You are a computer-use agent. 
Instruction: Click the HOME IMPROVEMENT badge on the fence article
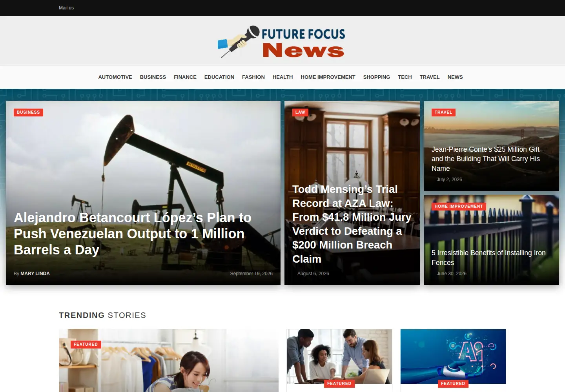point(459,207)
